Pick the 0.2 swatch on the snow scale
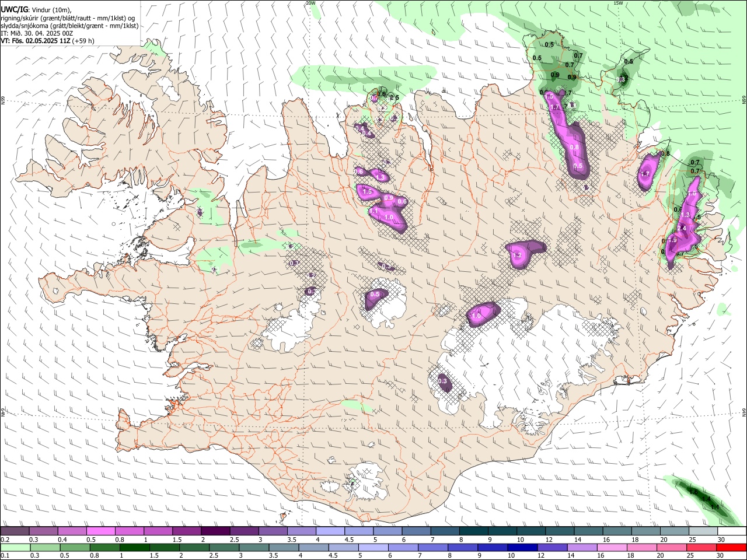This screenshot has width=747, height=560. [15, 531]
